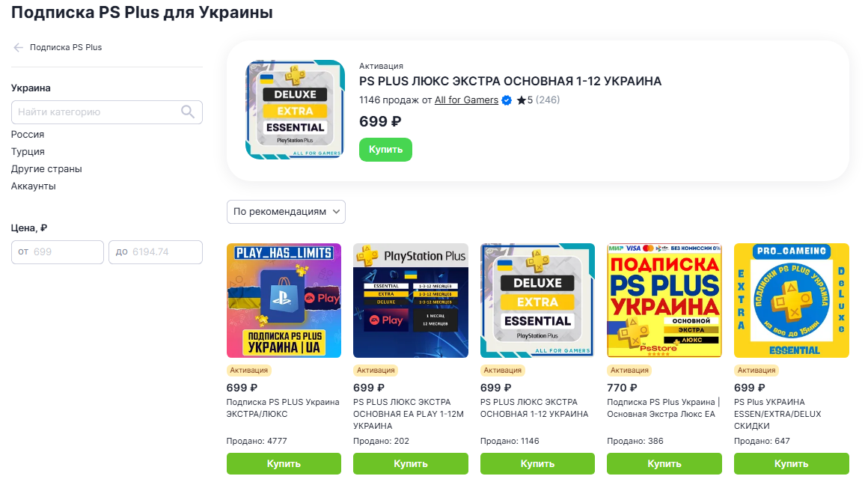This screenshot has height=485, width=868.
Task: Open the PRO_GAMEING product thumbnail
Action: coord(791,301)
